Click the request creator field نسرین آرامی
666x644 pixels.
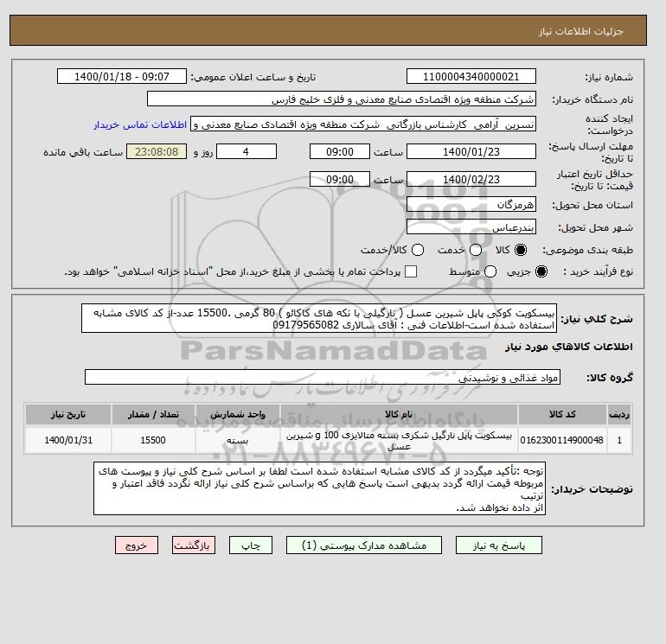pos(363,124)
